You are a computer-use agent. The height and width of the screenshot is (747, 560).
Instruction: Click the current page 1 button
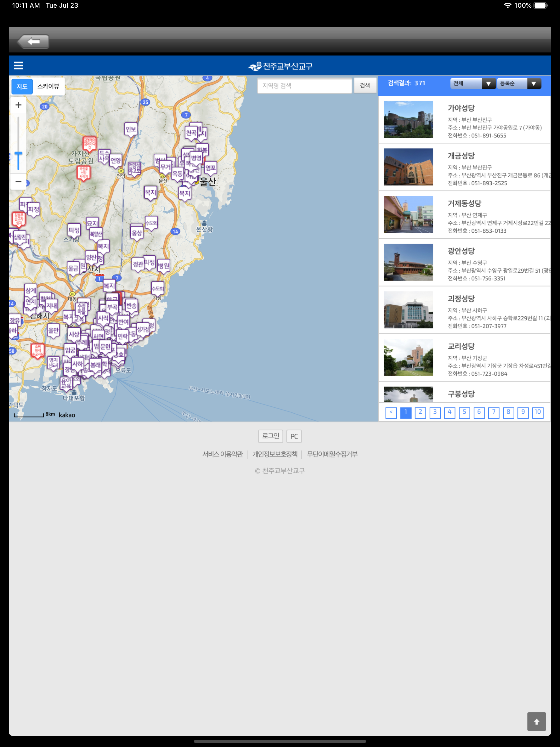406,412
